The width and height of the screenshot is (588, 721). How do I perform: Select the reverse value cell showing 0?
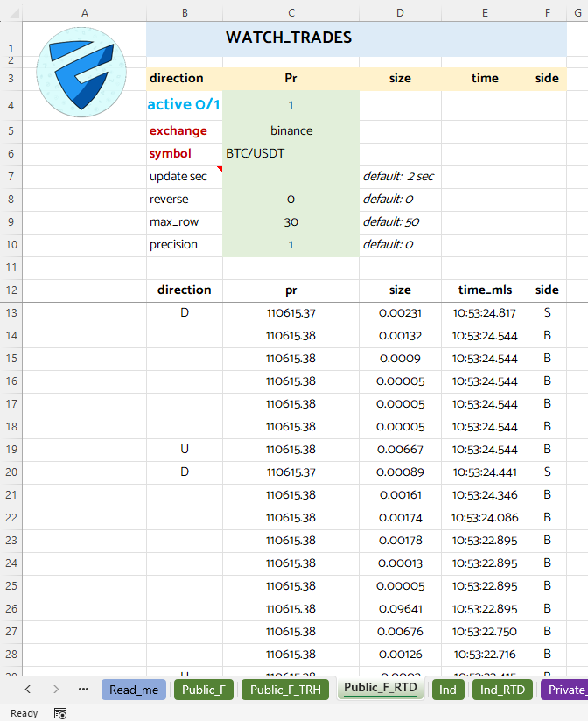tap(290, 199)
